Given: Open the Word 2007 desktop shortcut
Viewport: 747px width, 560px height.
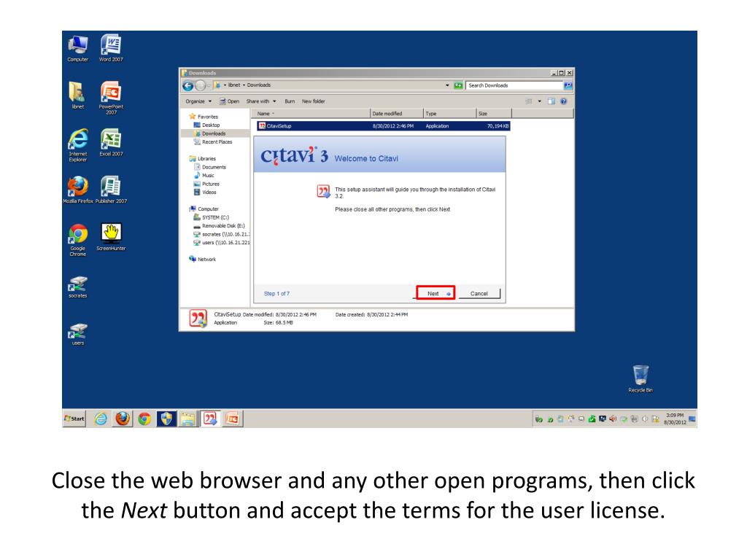Looking at the screenshot, I should [111, 49].
